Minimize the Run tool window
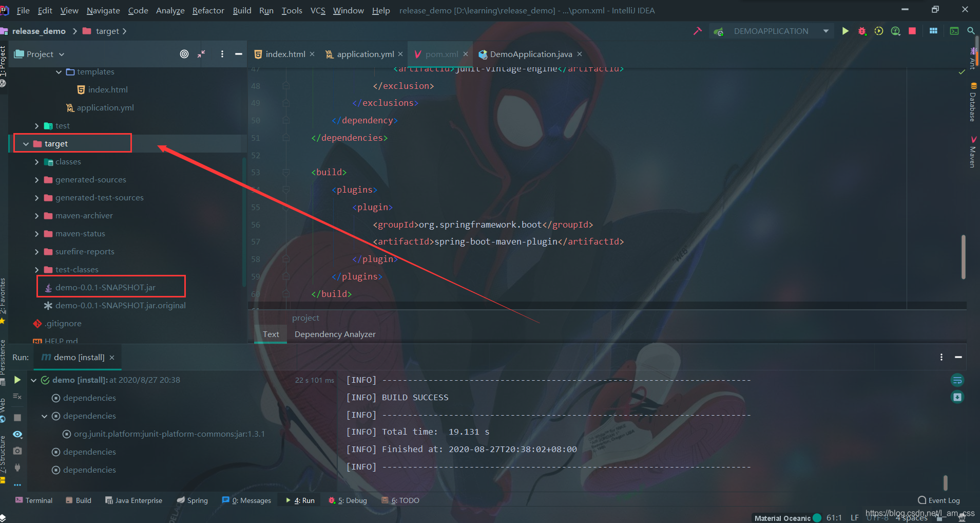Screen dimensions: 980x523 point(958,357)
